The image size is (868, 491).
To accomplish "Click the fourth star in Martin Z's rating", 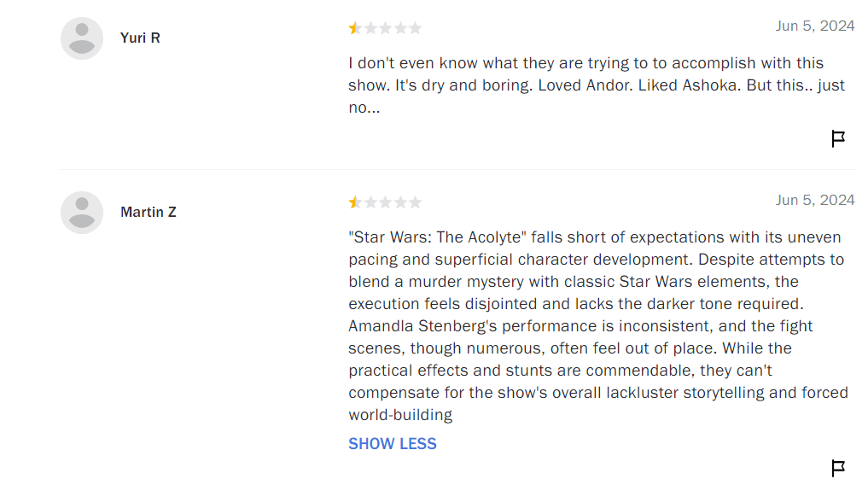I will 400,202.
